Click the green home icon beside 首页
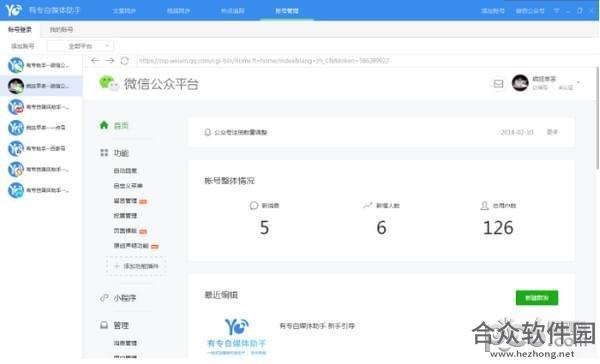Screen dimensions: 600x364 (x=104, y=125)
